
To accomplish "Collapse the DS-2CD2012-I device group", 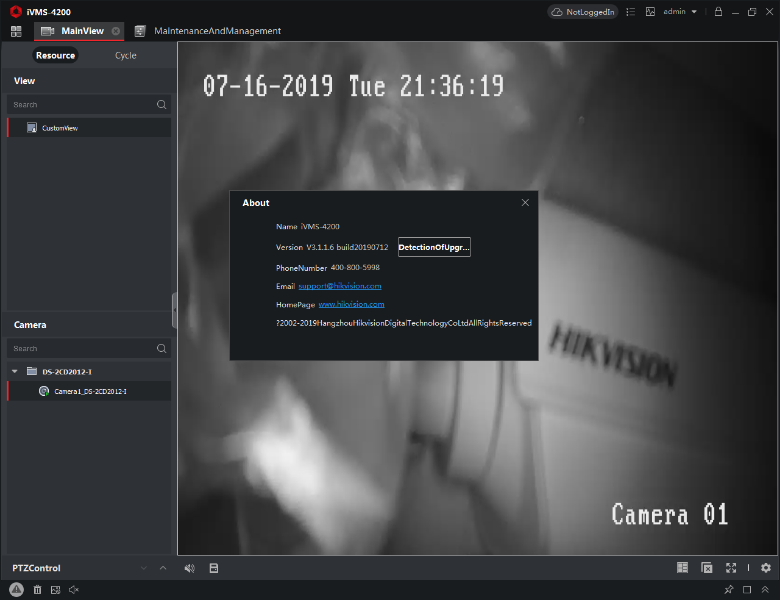I will pos(14,371).
